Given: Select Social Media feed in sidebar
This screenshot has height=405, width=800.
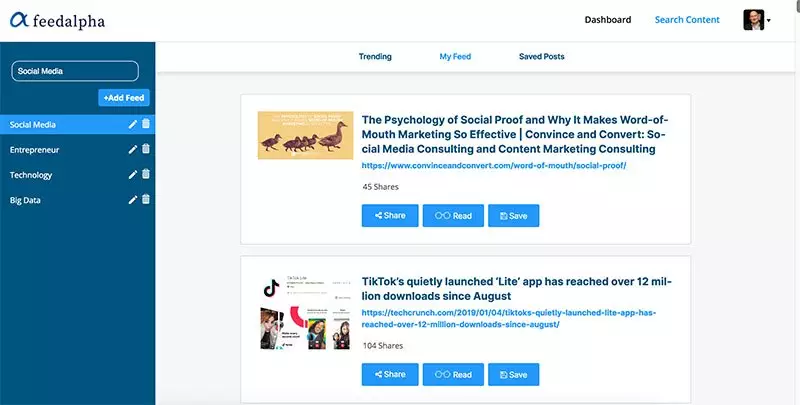Looking at the screenshot, I should click(x=78, y=124).
